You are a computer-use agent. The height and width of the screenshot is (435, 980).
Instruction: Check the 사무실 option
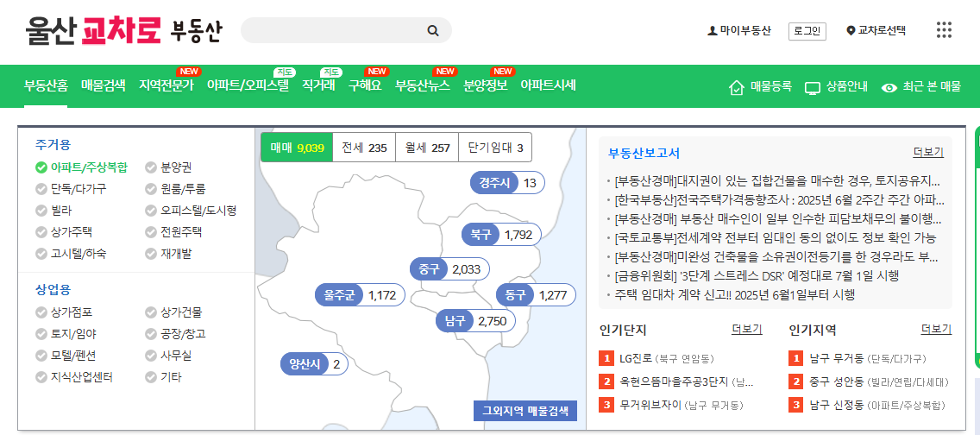[x=169, y=356]
